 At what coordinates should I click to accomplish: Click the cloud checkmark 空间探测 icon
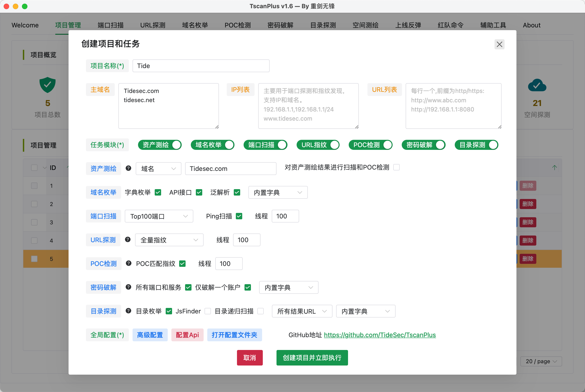click(537, 85)
